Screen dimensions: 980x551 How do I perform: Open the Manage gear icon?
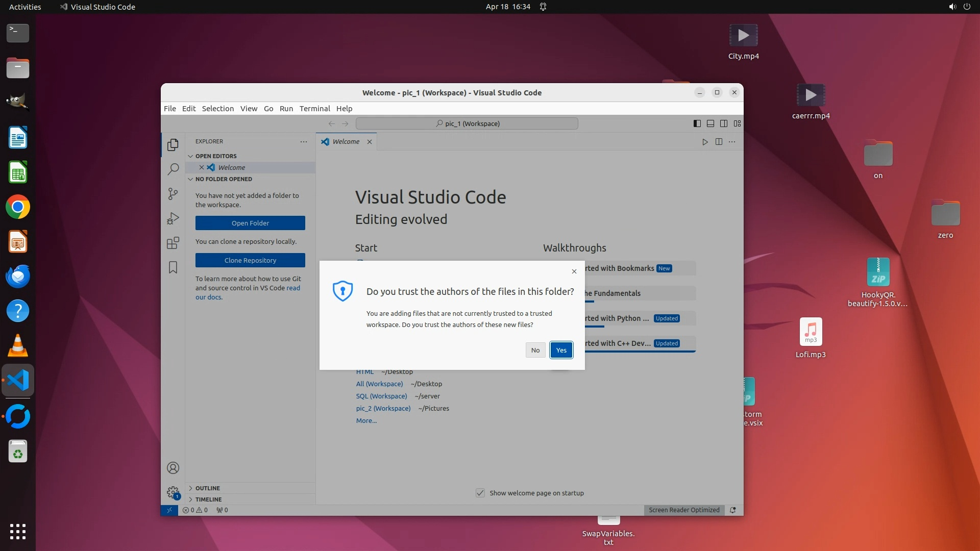click(x=173, y=492)
